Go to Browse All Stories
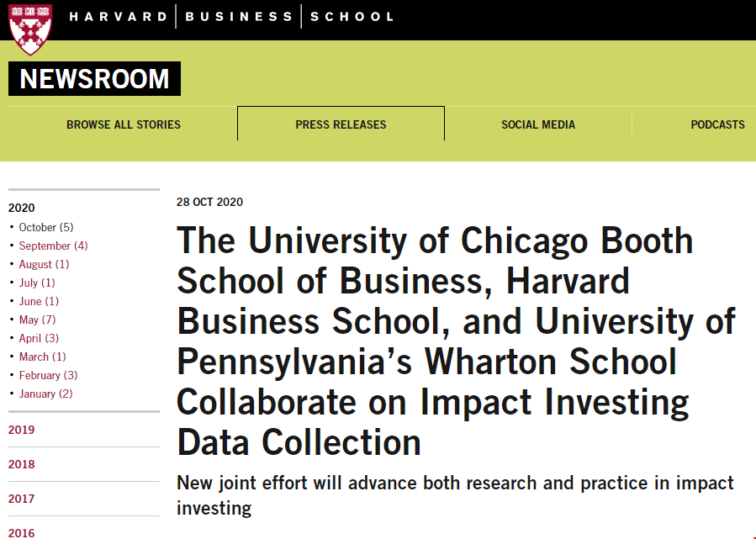 point(124,124)
